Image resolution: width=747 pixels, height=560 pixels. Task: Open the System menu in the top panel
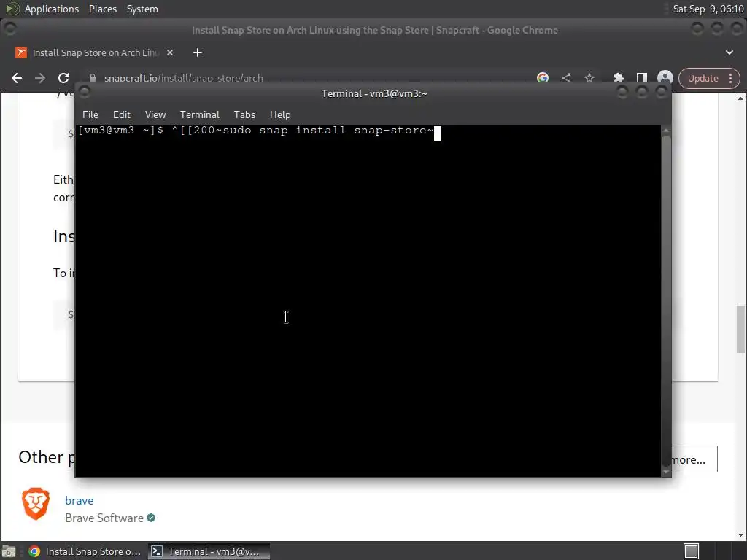click(x=142, y=9)
